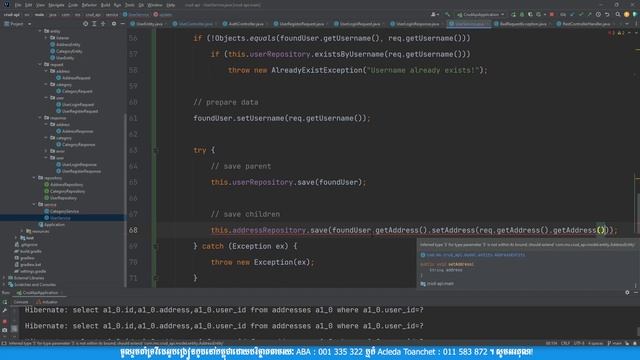Switch to the UserLoginResponse.java editor tab
This screenshot has height=360, width=640.
point(417,24)
